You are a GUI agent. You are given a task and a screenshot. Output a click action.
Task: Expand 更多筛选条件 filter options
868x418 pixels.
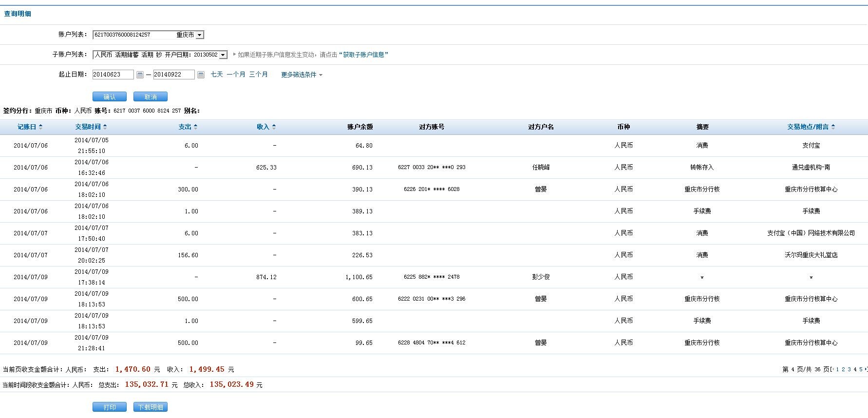click(x=302, y=75)
